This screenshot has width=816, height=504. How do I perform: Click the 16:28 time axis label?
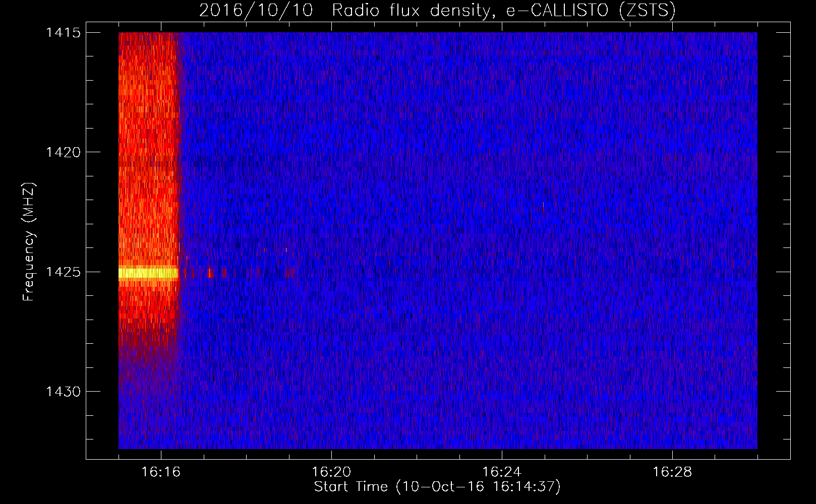(x=672, y=472)
